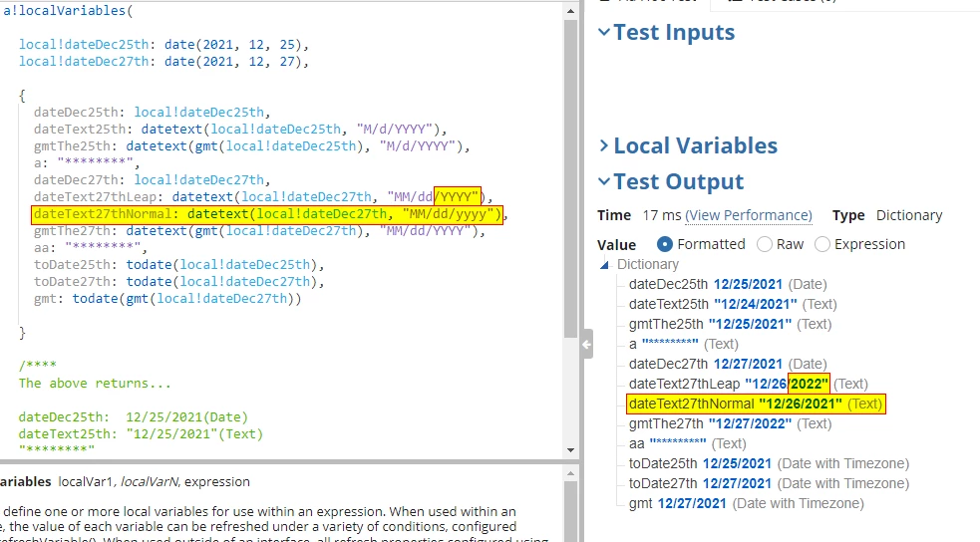Click the Test Output heading text

pyautogui.click(x=679, y=181)
